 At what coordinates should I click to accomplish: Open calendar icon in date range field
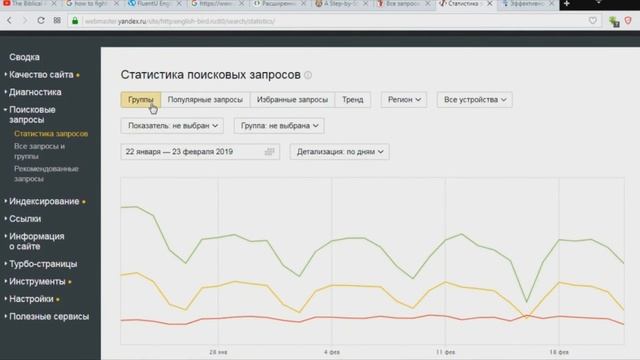[x=269, y=152]
